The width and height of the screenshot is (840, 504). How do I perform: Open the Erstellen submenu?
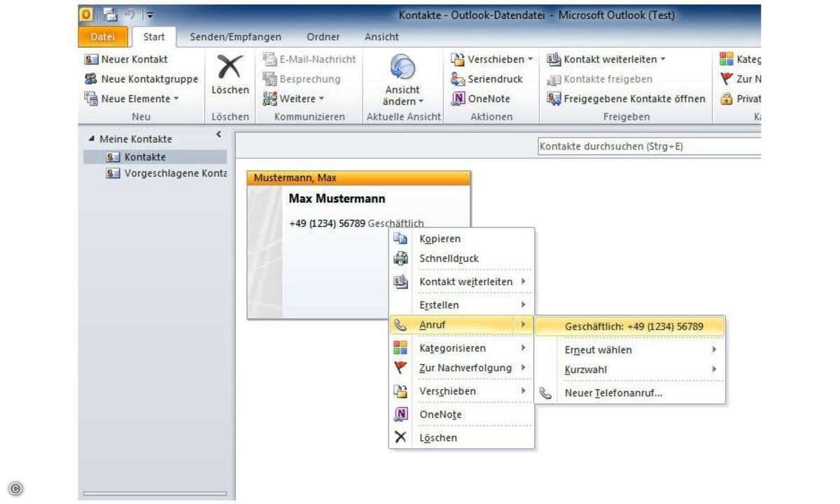461,305
